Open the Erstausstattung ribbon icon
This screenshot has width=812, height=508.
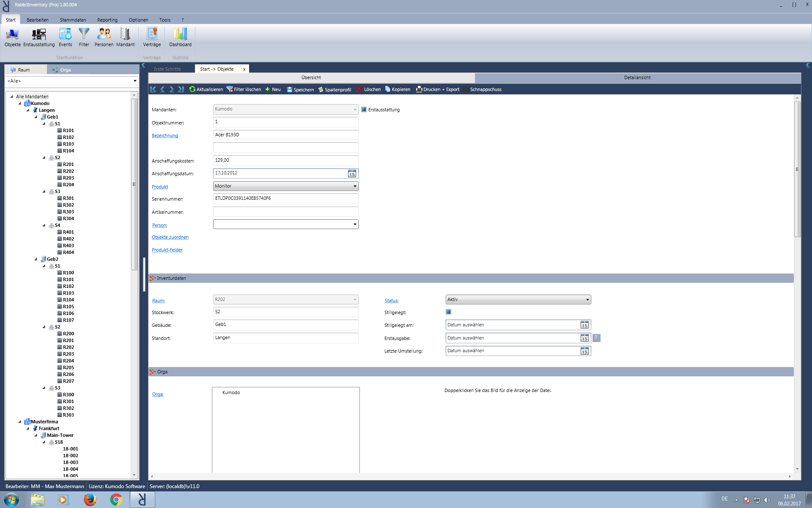[39, 35]
